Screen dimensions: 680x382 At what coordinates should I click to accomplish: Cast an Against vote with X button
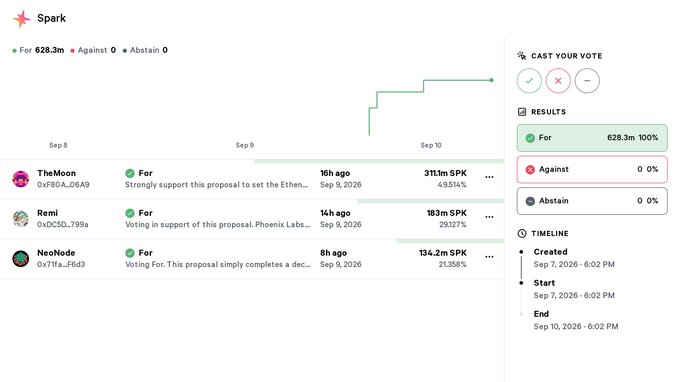(x=558, y=81)
